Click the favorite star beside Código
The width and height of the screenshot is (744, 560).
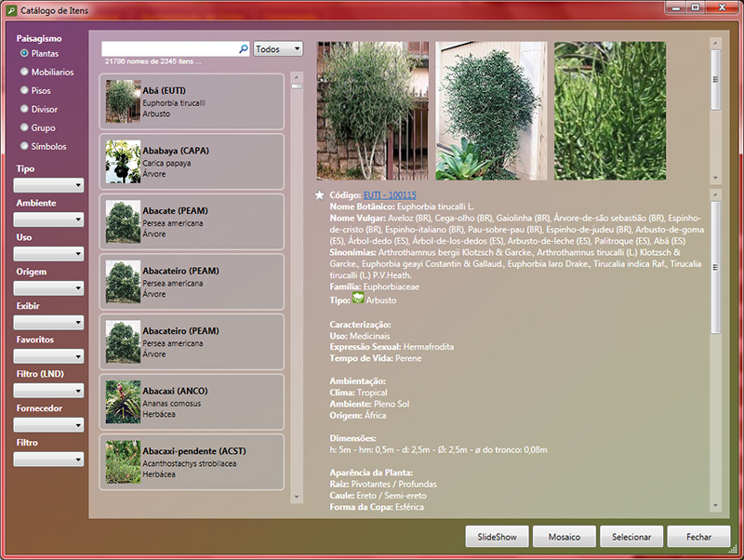click(320, 195)
